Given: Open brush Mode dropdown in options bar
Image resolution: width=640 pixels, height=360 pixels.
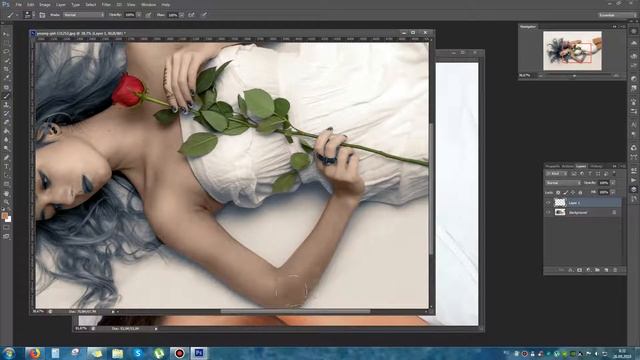Looking at the screenshot, I should (83, 15).
